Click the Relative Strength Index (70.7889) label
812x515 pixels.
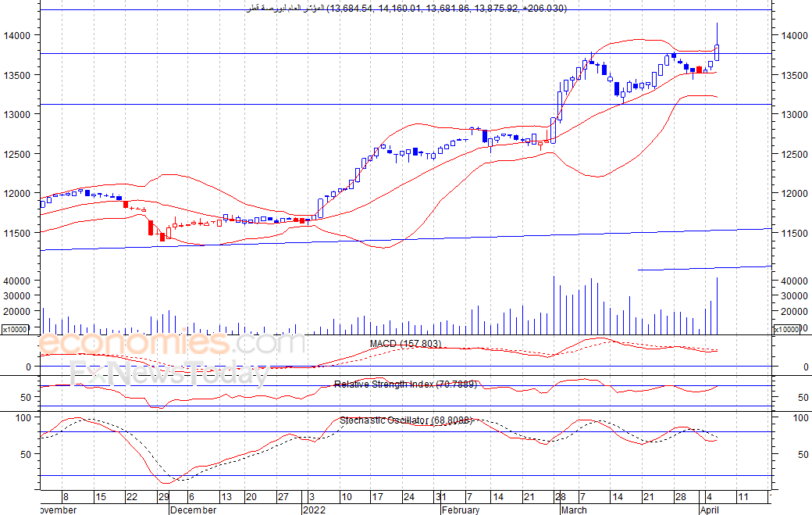[x=405, y=384]
